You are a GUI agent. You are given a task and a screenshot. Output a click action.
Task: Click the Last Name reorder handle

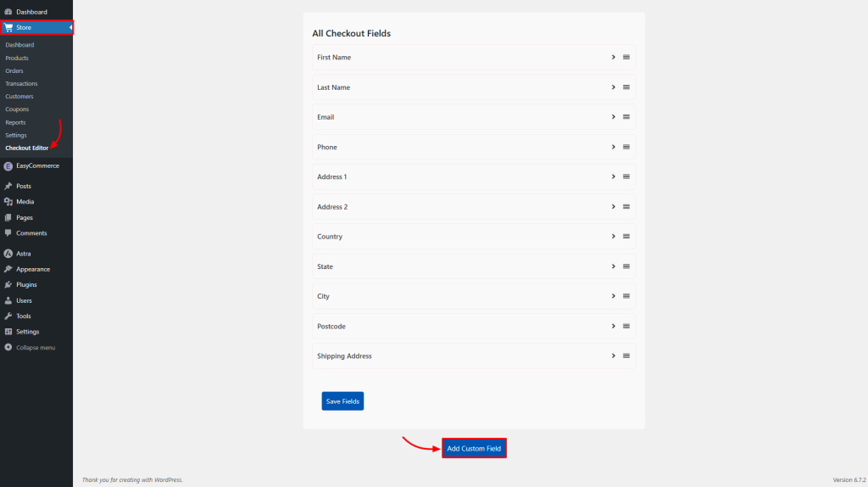[626, 87]
